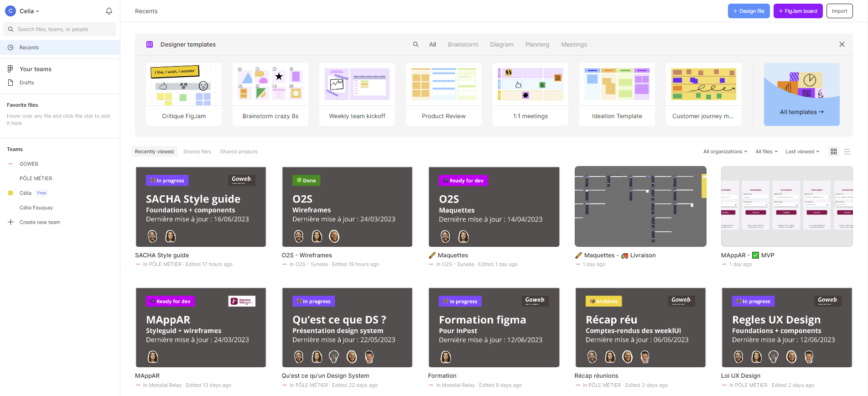This screenshot has width=868, height=396.
Task: Click the 'Loi UX Design' file title
Action: (x=740, y=375)
